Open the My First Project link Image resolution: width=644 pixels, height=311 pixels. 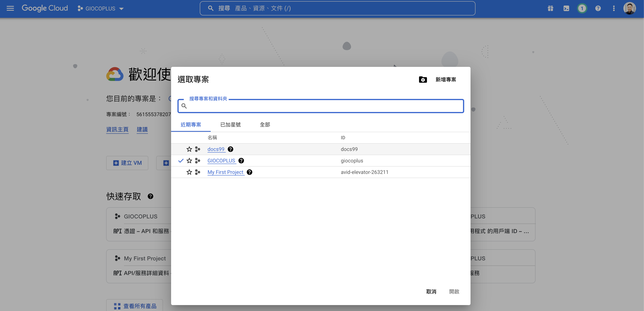click(225, 172)
